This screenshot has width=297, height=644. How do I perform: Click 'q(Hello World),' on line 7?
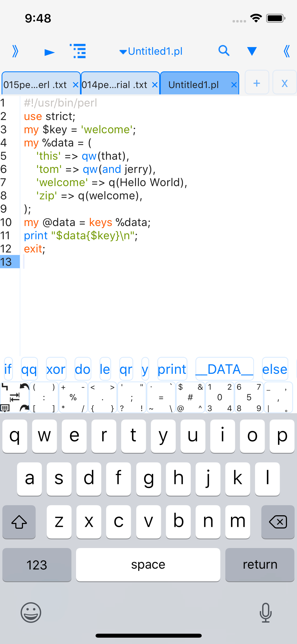pyautogui.click(x=148, y=182)
